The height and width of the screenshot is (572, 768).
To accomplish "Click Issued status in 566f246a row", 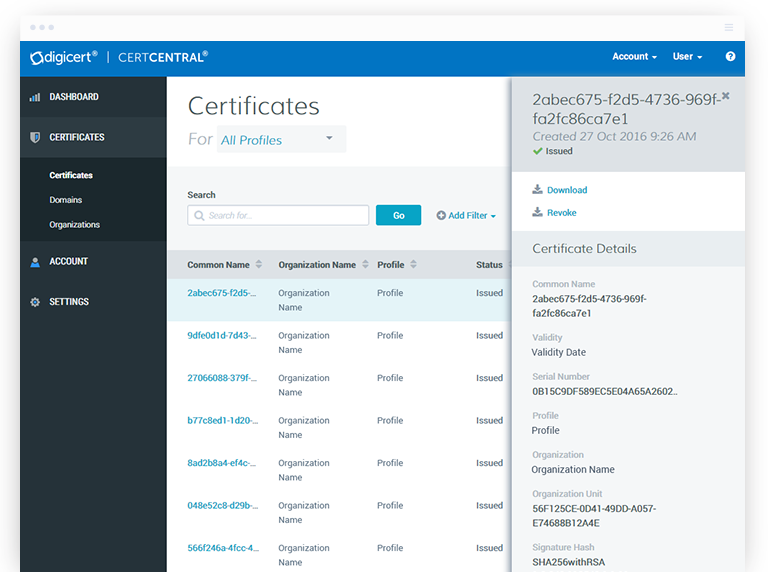I will tap(489, 548).
